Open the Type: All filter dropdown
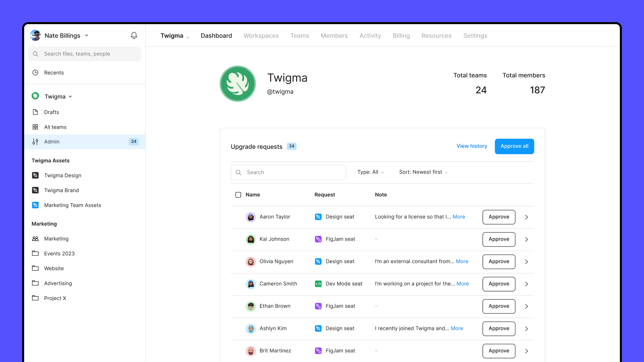The height and width of the screenshot is (362, 644). click(x=370, y=172)
